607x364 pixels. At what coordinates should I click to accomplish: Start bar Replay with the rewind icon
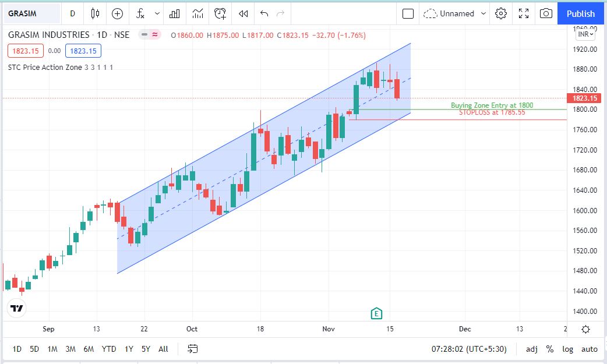(243, 13)
